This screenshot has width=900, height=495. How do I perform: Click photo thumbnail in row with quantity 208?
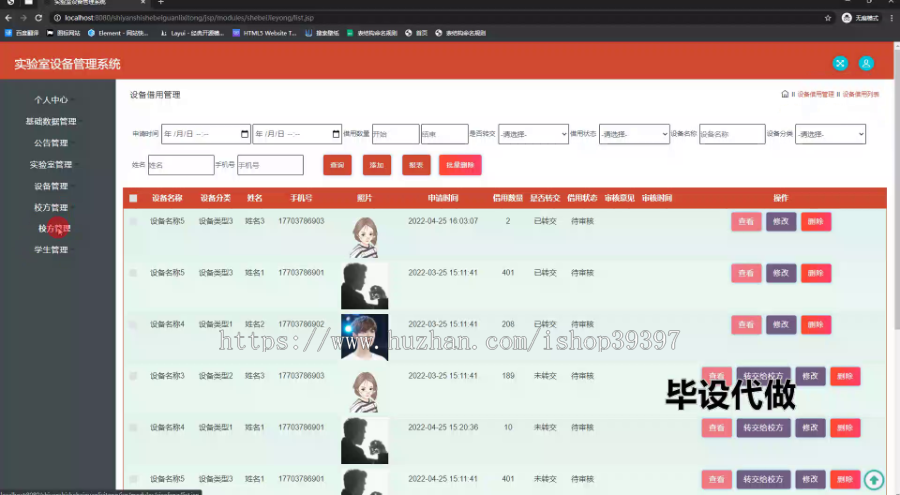364,337
